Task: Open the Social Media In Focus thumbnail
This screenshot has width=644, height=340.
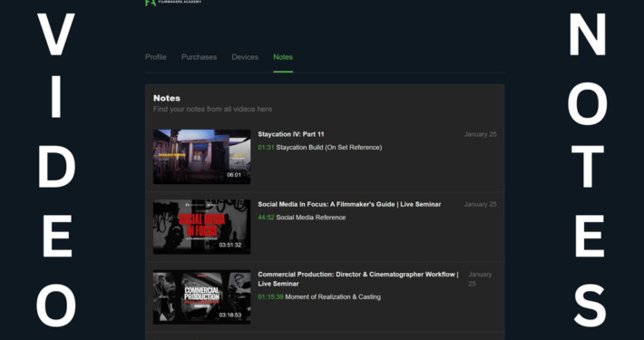Action: (201, 227)
